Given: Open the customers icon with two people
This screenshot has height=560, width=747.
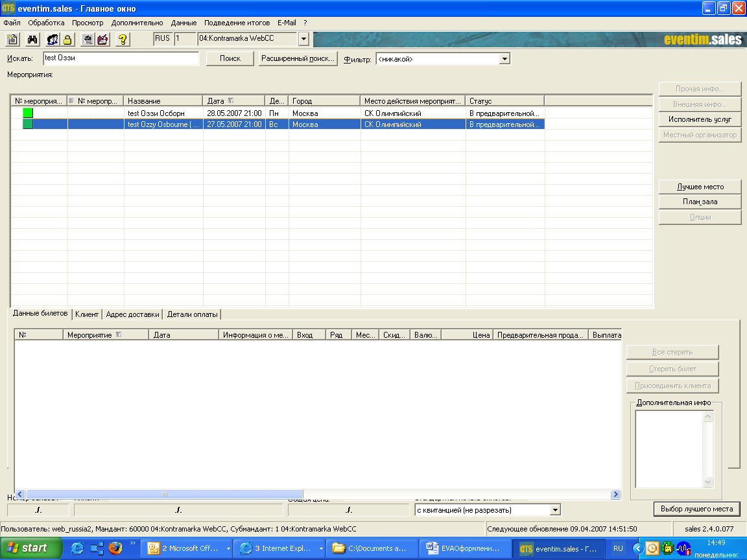Looking at the screenshot, I should coord(53,40).
